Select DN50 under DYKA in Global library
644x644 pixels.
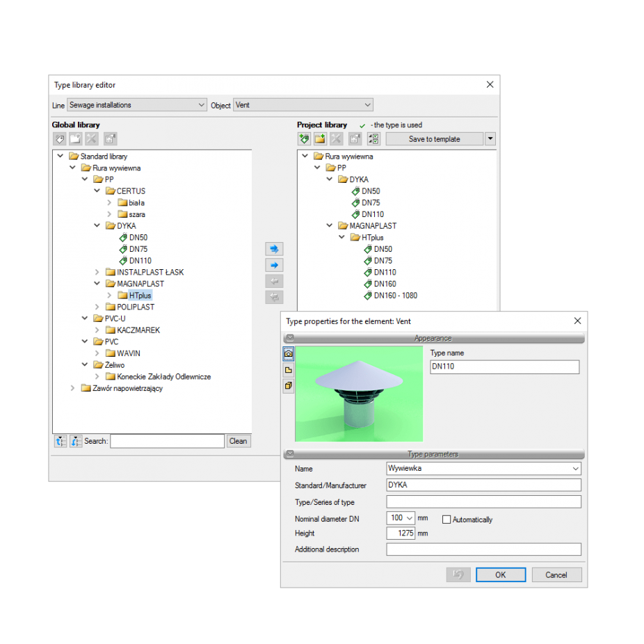pos(138,238)
